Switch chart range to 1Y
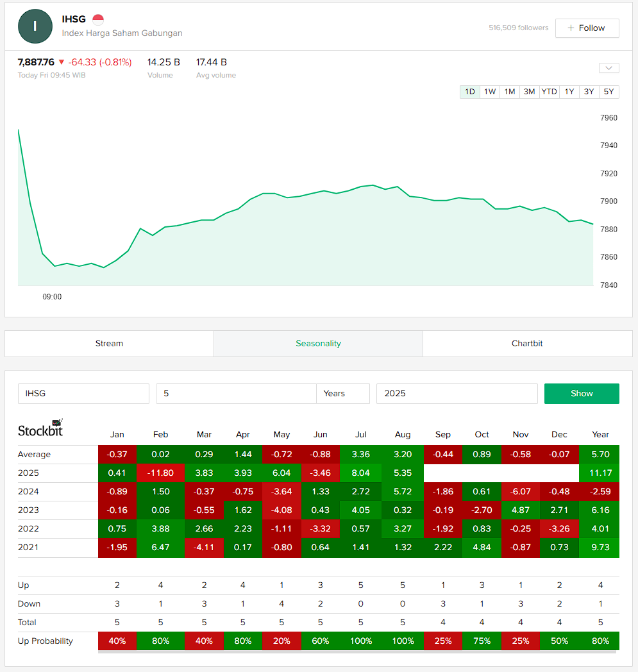Viewport: 638px width, 672px height. [x=569, y=92]
